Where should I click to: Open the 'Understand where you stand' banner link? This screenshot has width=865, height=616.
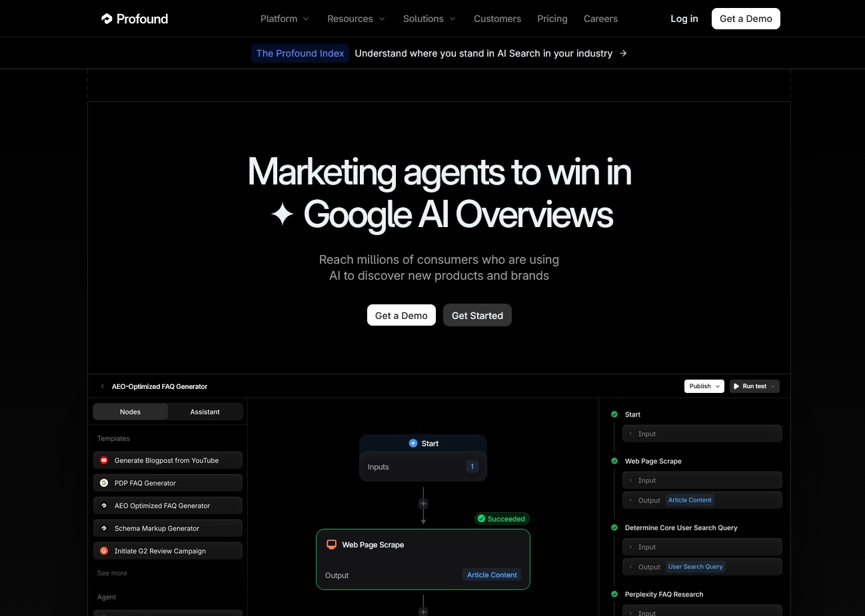[483, 53]
